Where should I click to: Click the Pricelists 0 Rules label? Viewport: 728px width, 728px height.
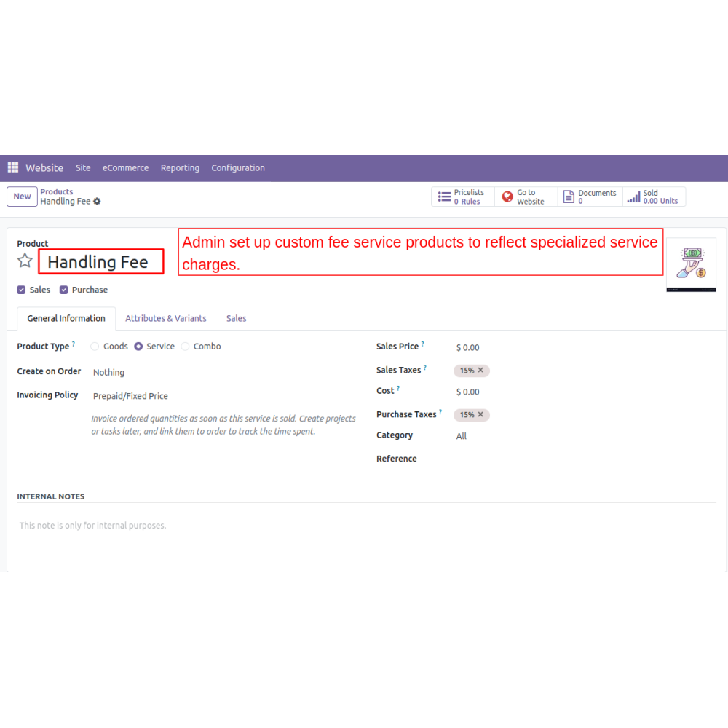pos(469,197)
